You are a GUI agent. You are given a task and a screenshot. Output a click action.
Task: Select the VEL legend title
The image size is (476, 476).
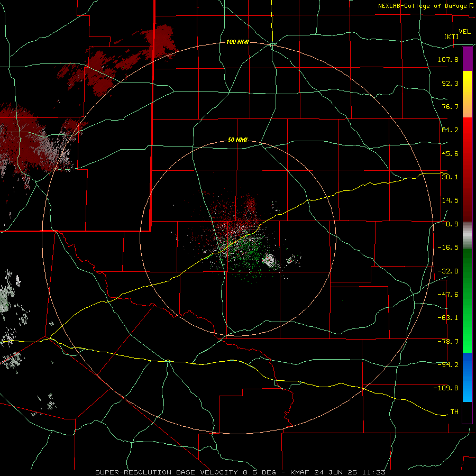(464, 32)
